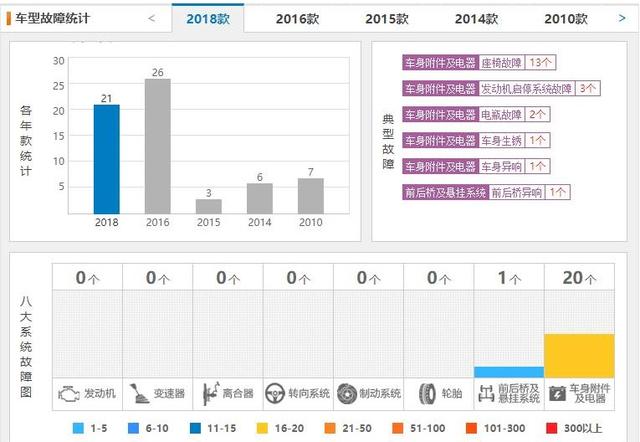Click the 300以上 red legend swatch

click(551, 428)
